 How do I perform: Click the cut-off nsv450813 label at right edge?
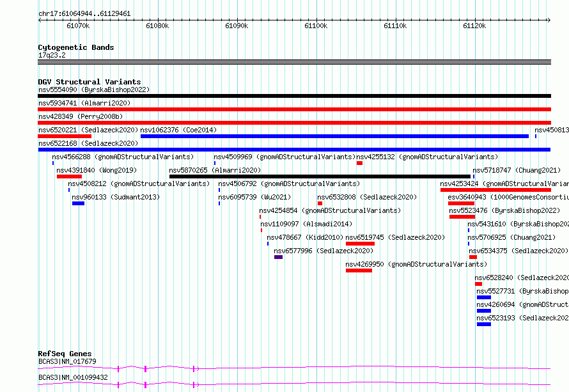552,130
